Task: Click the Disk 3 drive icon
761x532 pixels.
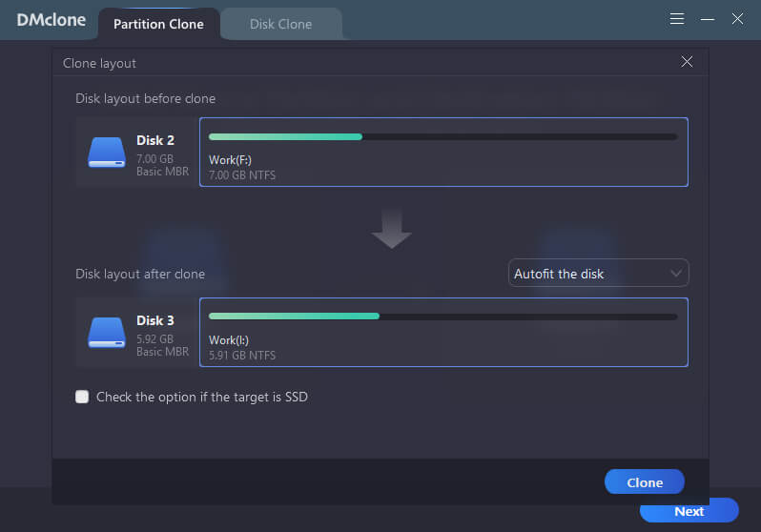Action: pos(107,332)
